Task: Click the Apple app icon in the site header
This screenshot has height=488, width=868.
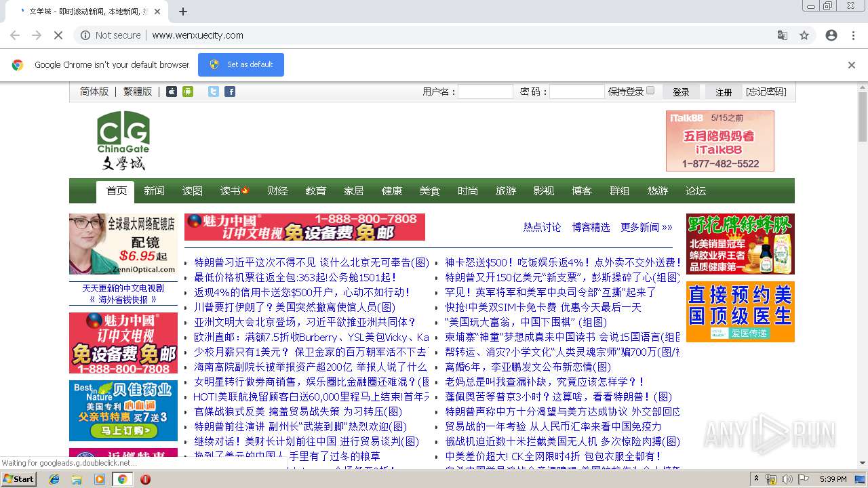Action: tap(172, 91)
